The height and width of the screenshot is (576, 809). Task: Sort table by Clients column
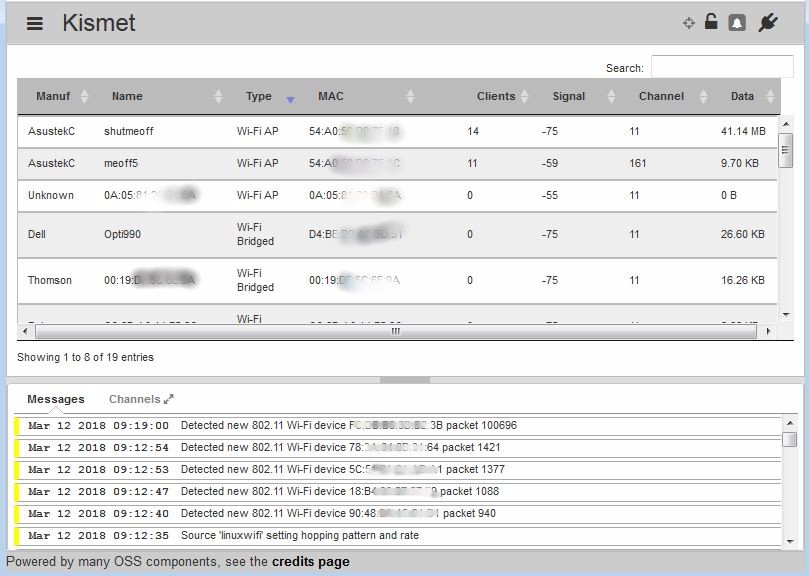tap(496, 96)
